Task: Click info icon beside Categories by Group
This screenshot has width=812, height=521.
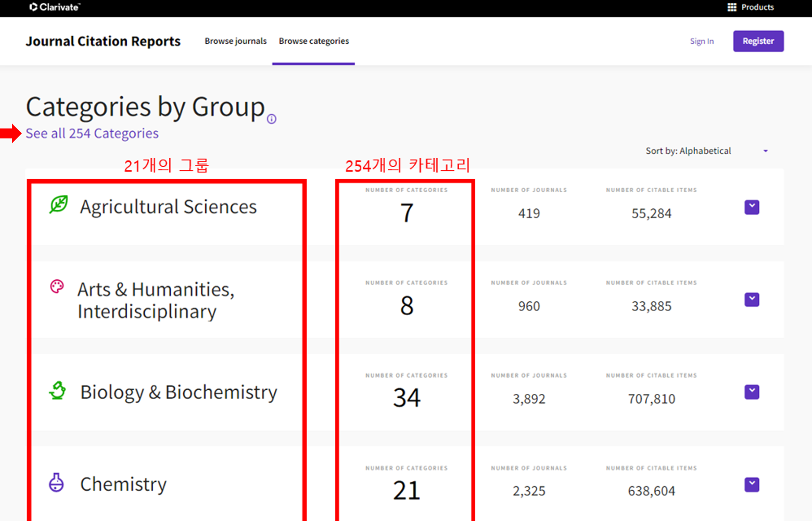Action: point(272,119)
